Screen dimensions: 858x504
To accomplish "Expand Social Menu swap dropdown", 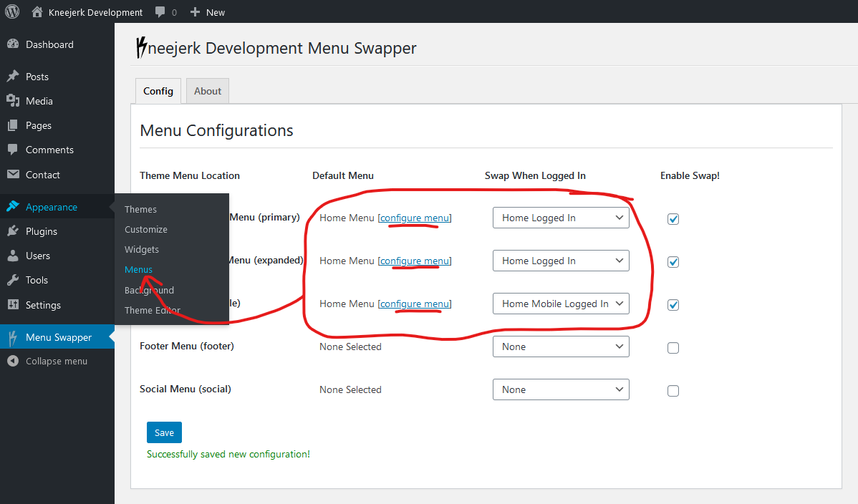I will pyautogui.click(x=561, y=389).
